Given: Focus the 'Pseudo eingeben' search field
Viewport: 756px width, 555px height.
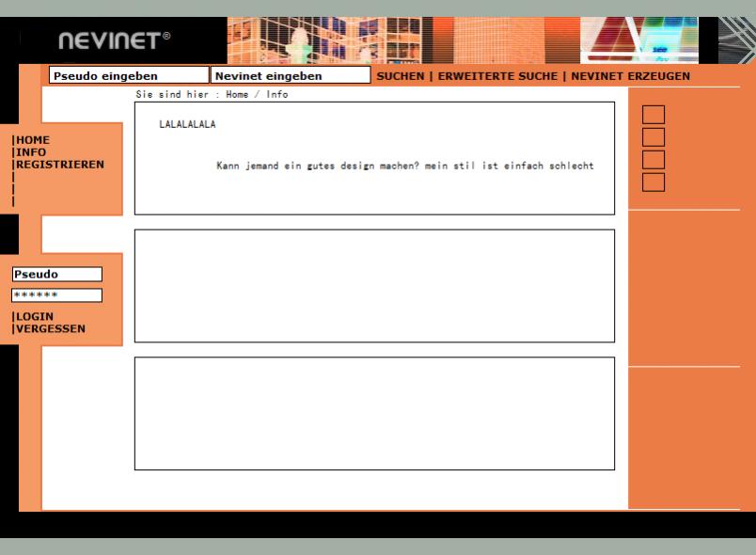Looking at the screenshot, I should click(128, 75).
